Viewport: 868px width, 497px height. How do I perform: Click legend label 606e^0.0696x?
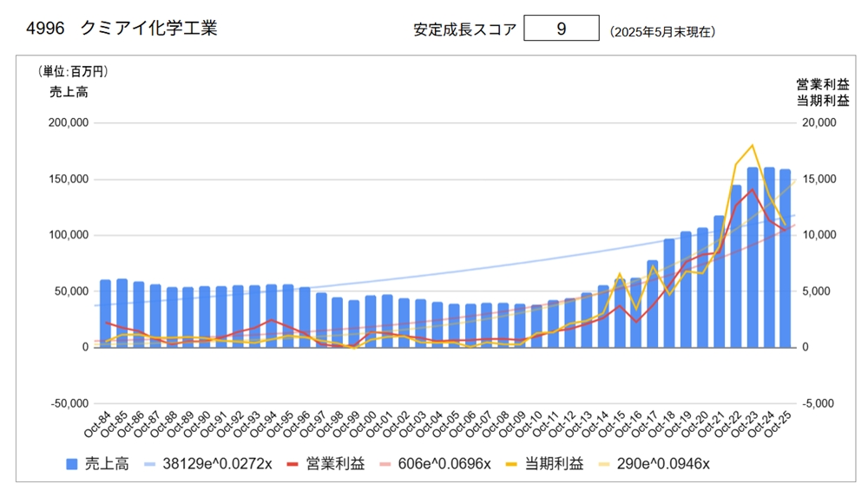[444, 464]
